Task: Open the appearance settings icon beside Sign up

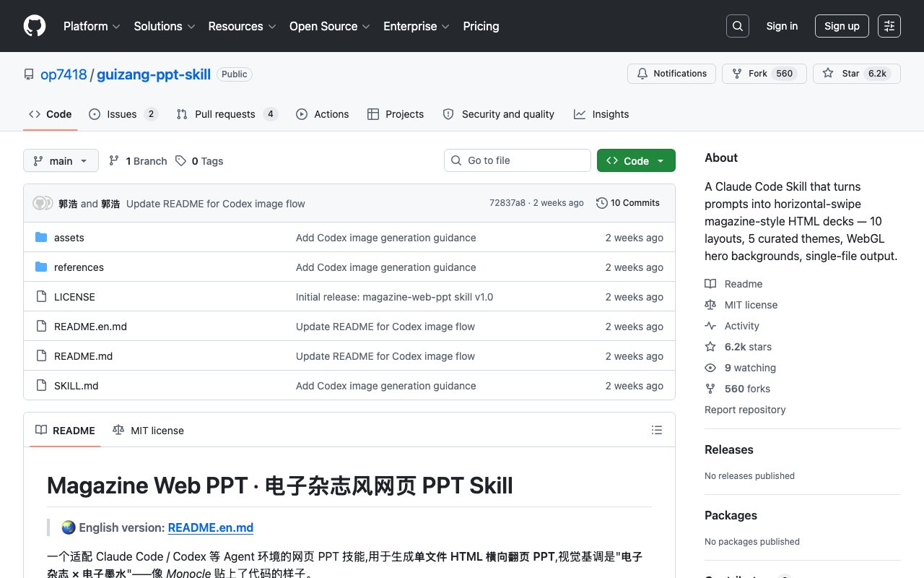Action: [x=889, y=26]
